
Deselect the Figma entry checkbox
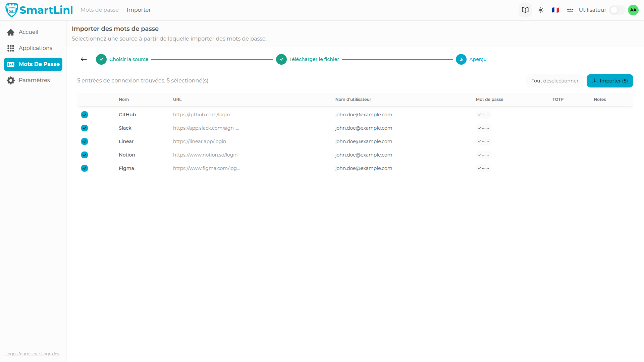(85, 168)
